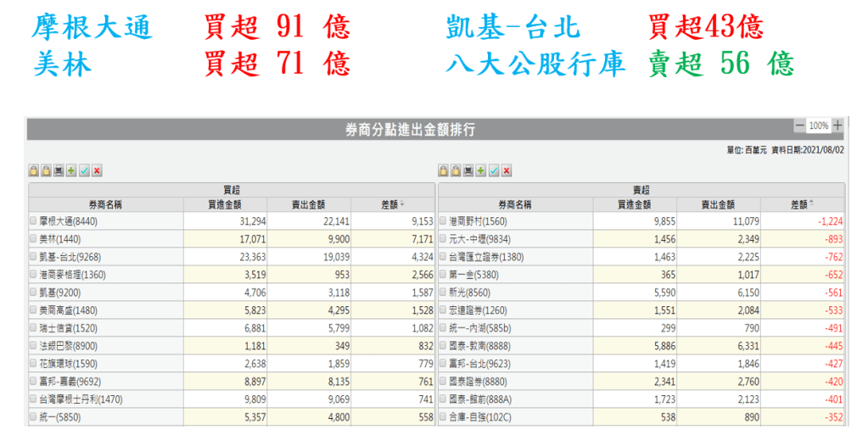Click the 券商名稱 header in 買超 table
Screen dimensions: 868x446
pos(106,204)
